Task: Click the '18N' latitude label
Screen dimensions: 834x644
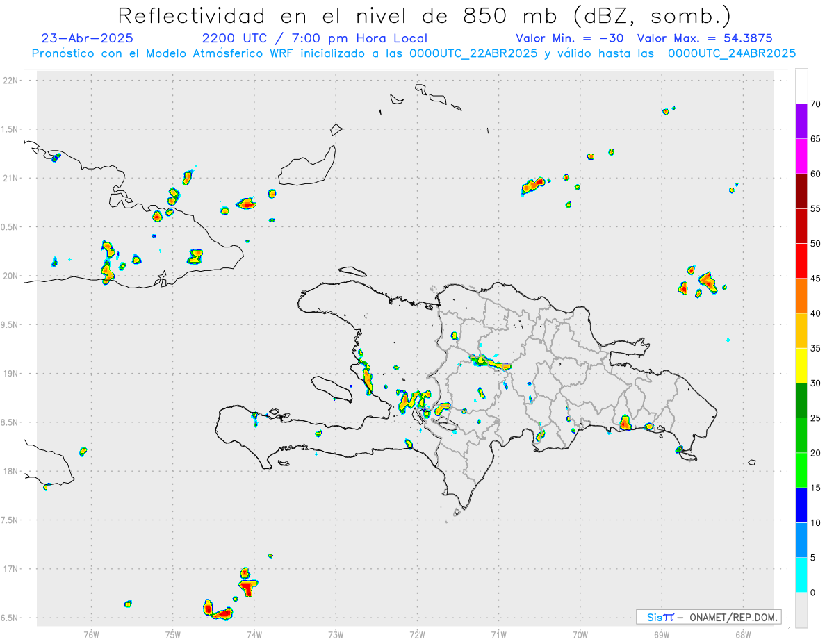Action: [x=10, y=472]
